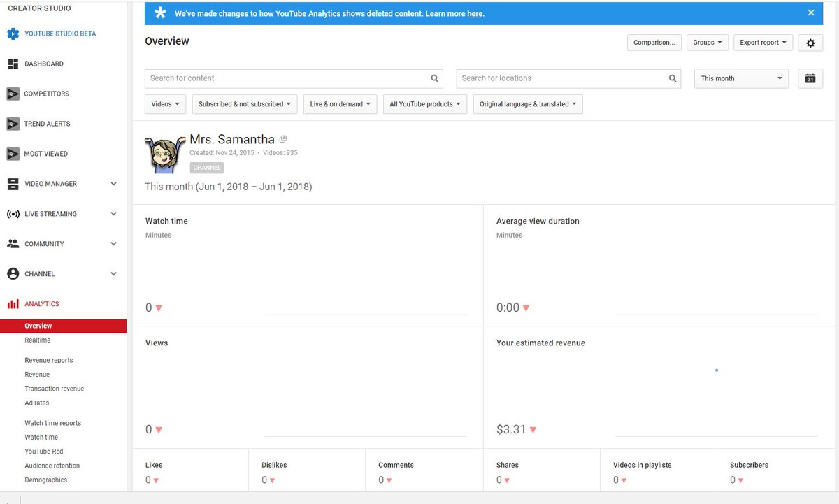Click the Trend Alerts sidebar icon

pos(13,124)
